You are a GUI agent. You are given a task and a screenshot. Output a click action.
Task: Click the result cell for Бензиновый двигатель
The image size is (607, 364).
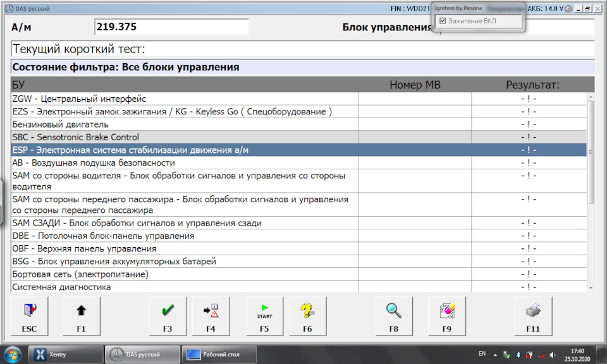tap(529, 124)
